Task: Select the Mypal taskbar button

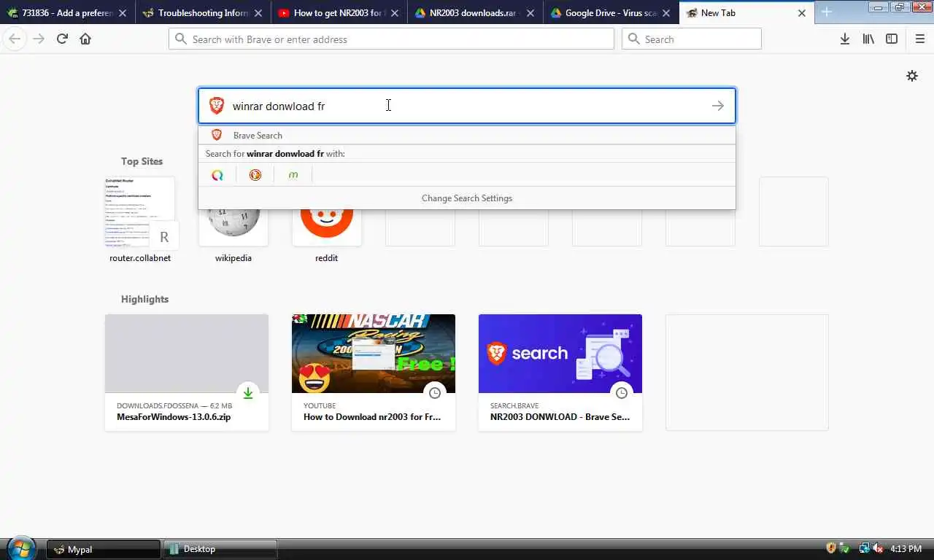Action: click(x=104, y=549)
